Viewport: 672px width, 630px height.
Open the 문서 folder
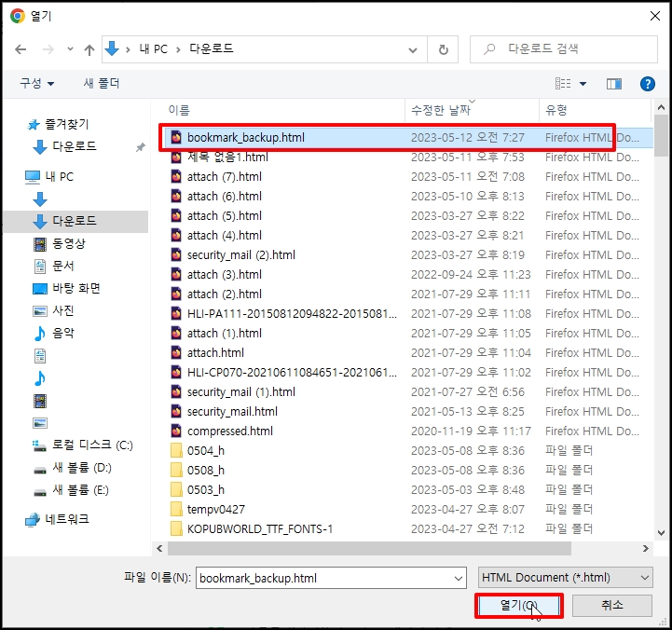pyautogui.click(x=54, y=267)
